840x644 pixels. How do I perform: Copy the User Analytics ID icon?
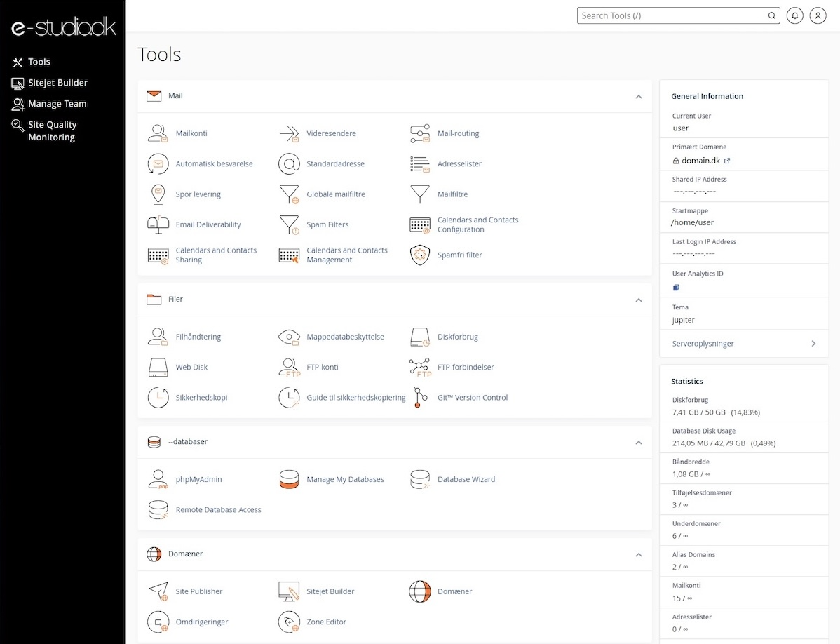[676, 288]
